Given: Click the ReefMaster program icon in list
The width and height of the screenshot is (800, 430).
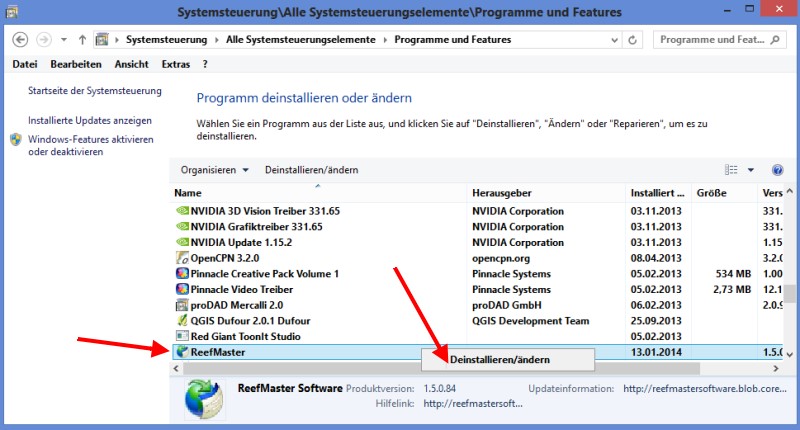Looking at the screenshot, I should pyautogui.click(x=181, y=352).
